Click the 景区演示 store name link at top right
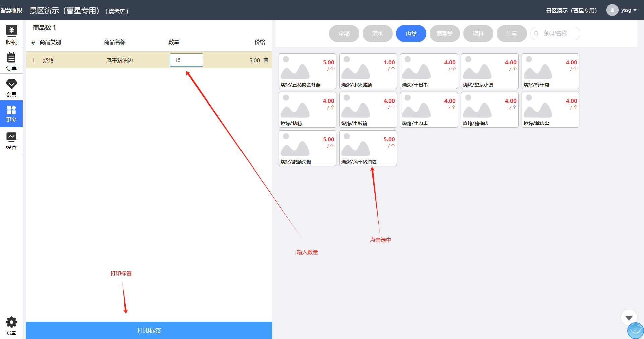Viewport: 644px width, 339px height. click(571, 11)
